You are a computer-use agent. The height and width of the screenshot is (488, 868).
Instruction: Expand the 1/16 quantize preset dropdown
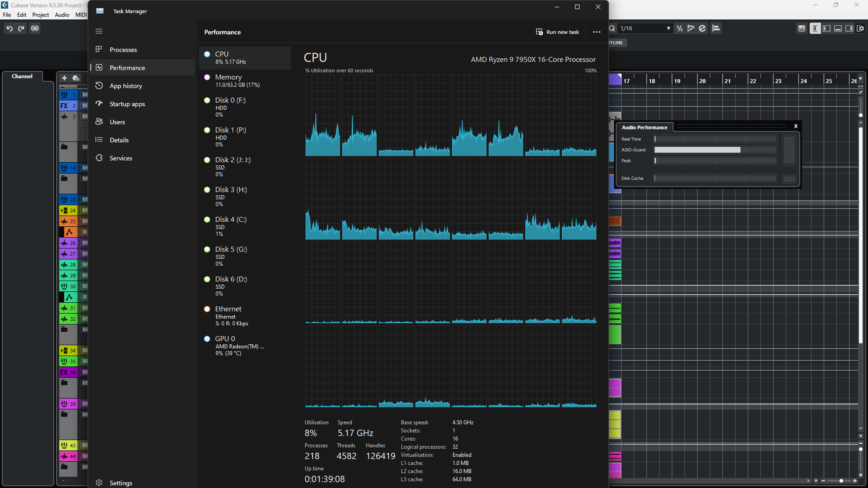(668, 28)
